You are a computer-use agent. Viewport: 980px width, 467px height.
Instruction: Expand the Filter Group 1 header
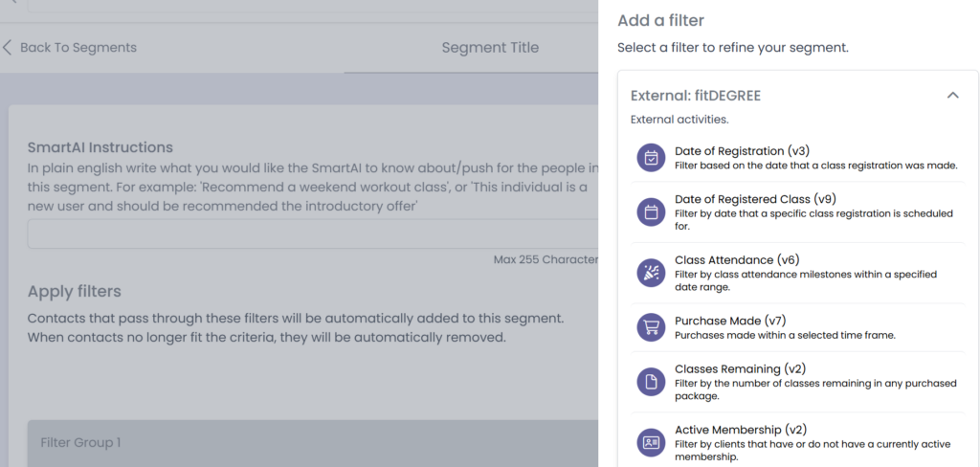tap(81, 443)
